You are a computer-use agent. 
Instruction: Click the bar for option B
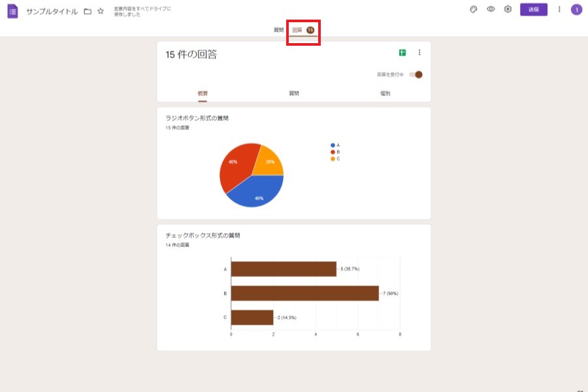coord(304,293)
